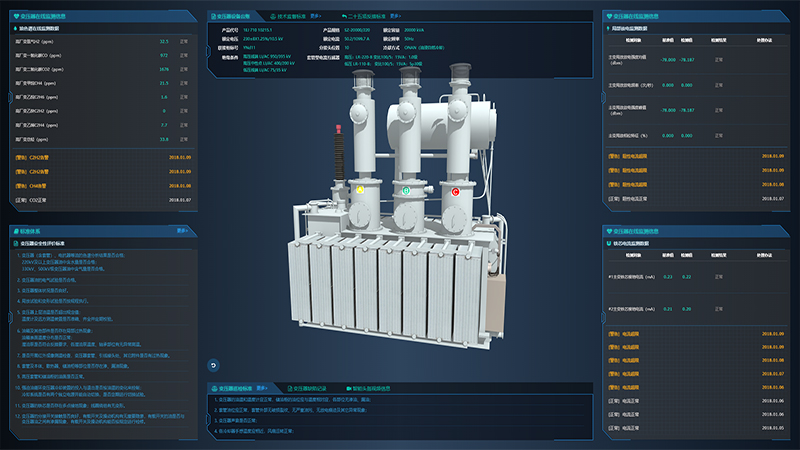Open the iron core current entry dated 2018.01.05
This screenshot has height=450, width=800.
pos(696,428)
